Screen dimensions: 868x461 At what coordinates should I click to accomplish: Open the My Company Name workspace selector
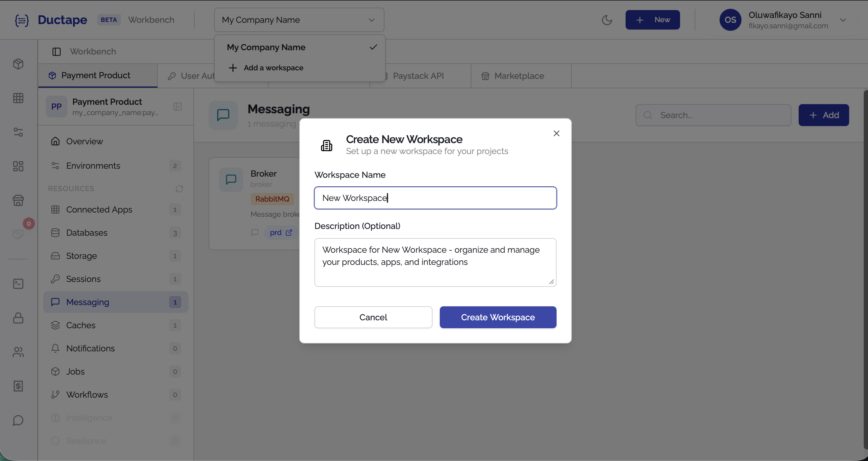pos(299,19)
